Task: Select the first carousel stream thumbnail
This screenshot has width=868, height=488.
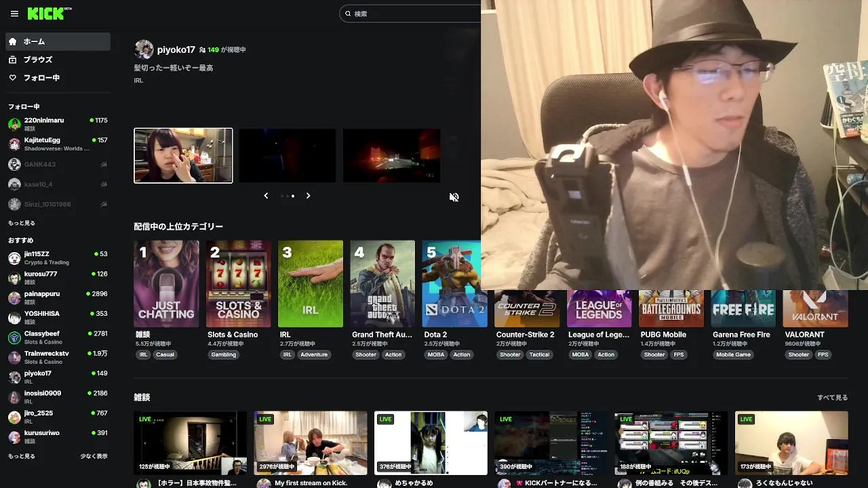Action: [x=183, y=155]
